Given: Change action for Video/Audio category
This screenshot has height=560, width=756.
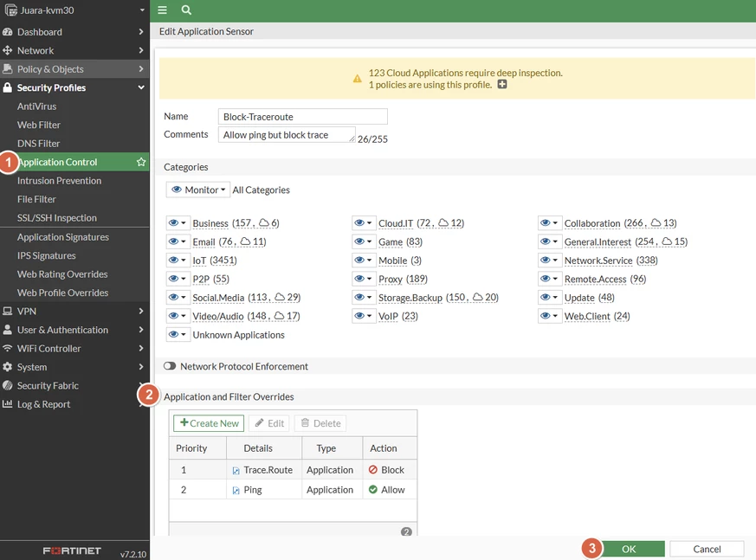Looking at the screenshot, I should [178, 316].
